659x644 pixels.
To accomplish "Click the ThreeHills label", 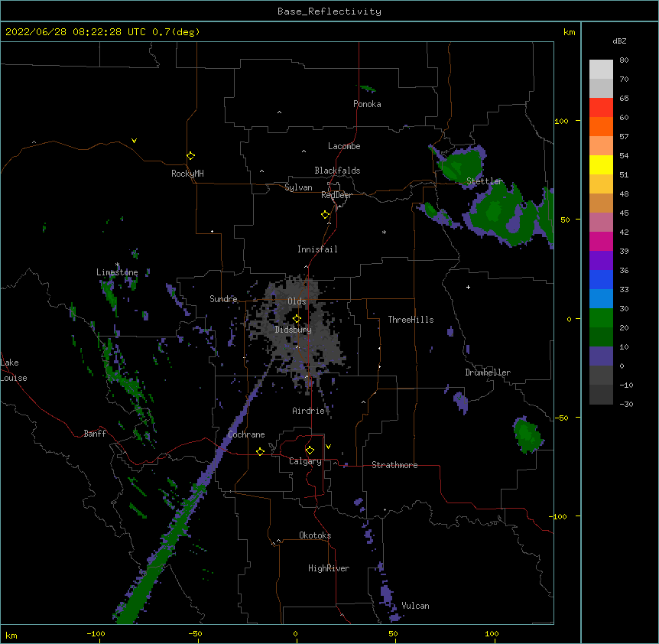I will [411, 320].
